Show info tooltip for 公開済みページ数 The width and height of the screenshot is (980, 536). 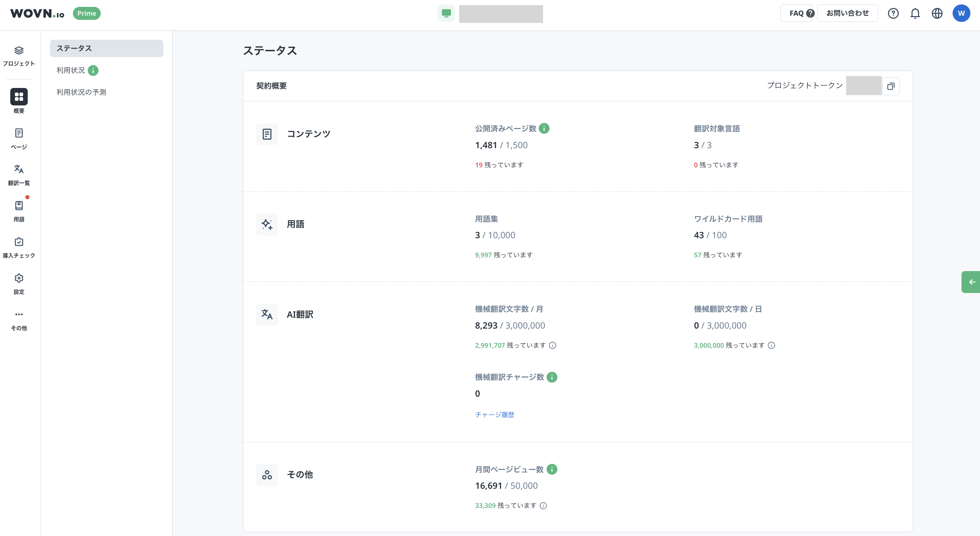tap(544, 128)
